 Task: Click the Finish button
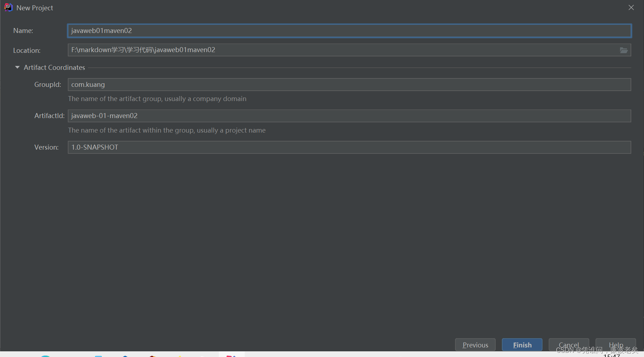(522, 345)
